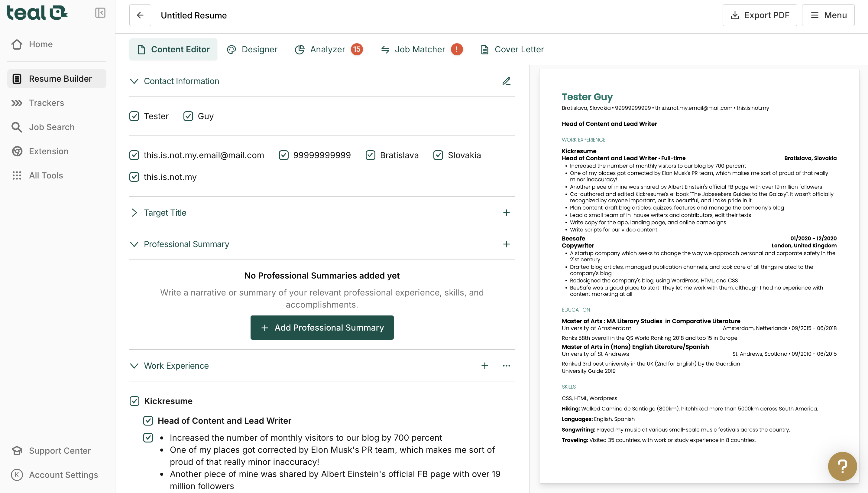Add a new Work Experience entry
The height and width of the screenshot is (493, 868).
click(x=485, y=366)
